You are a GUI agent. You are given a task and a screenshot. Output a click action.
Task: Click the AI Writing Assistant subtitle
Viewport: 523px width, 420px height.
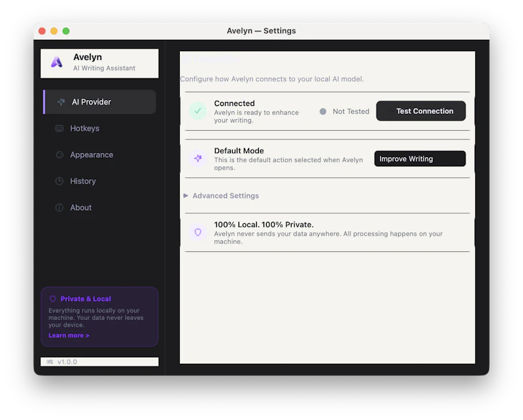click(104, 68)
